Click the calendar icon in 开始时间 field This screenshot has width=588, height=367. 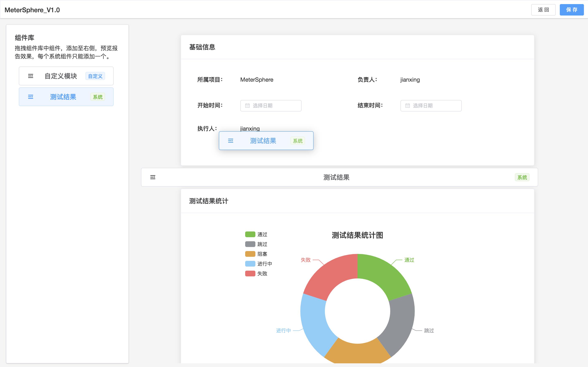tap(247, 106)
